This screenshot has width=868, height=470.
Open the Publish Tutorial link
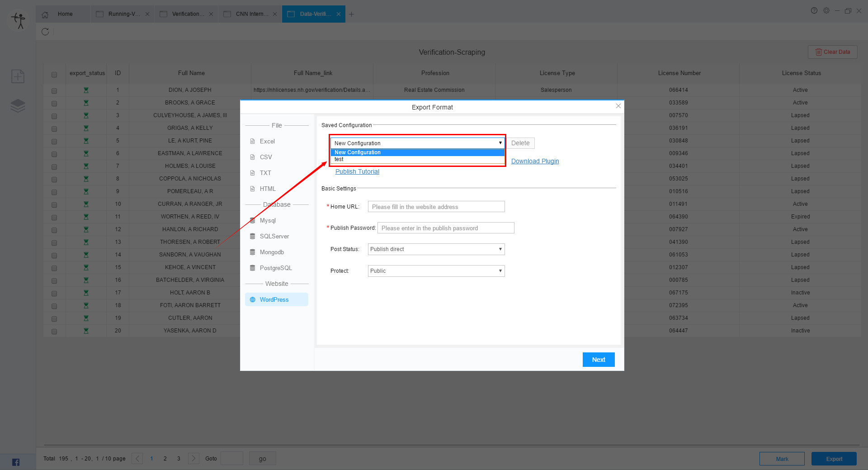[x=357, y=171]
